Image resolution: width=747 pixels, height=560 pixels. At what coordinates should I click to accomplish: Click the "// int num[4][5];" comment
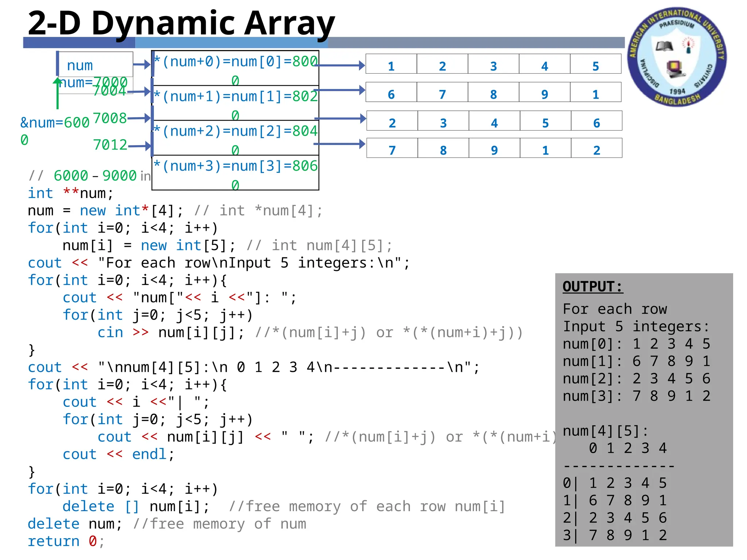(320, 246)
